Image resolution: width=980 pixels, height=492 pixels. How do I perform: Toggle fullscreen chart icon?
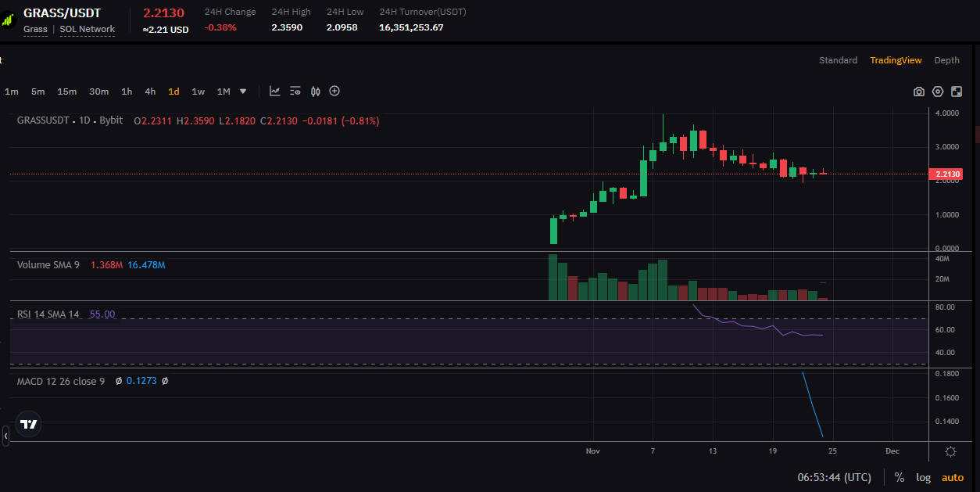[x=957, y=92]
